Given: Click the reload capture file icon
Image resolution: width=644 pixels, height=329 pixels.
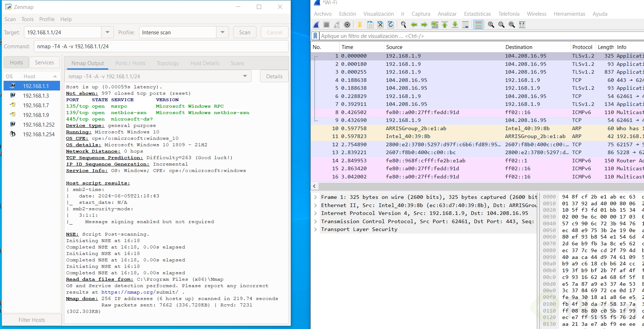Looking at the screenshot, I should [x=391, y=25].
